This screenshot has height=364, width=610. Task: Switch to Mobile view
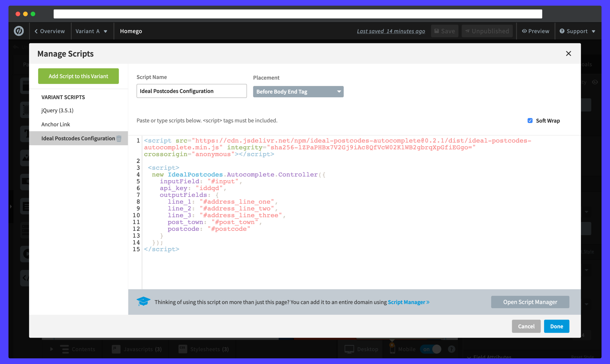click(403, 349)
